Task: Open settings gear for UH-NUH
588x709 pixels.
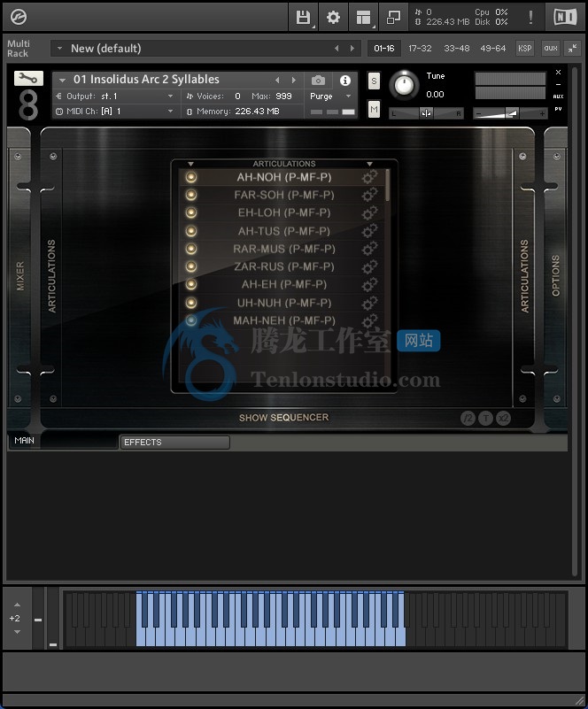Action: pos(369,303)
